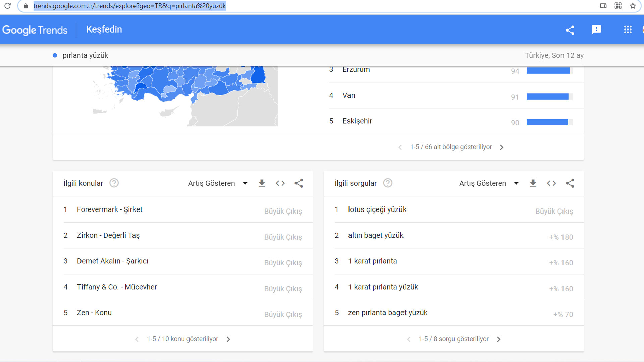The height and width of the screenshot is (362, 644).
Task: Show next page of ilgili konular
Action: (228, 339)
